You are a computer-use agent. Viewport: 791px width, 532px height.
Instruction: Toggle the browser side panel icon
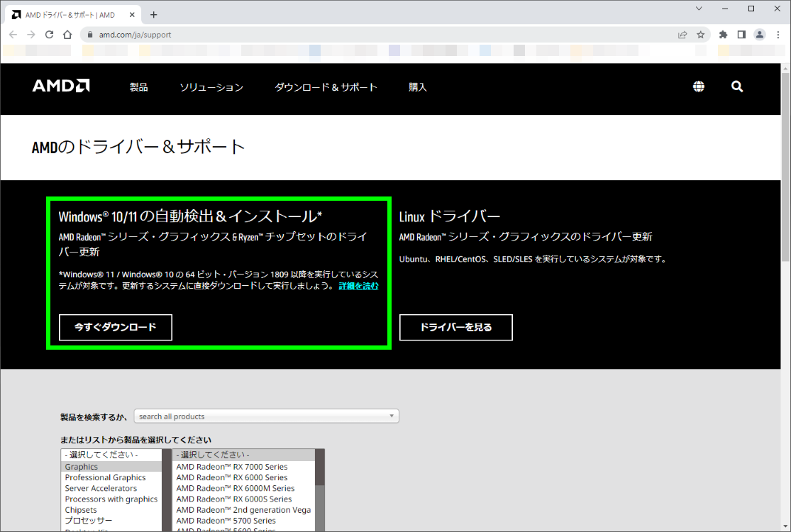[x=741, y=35]
